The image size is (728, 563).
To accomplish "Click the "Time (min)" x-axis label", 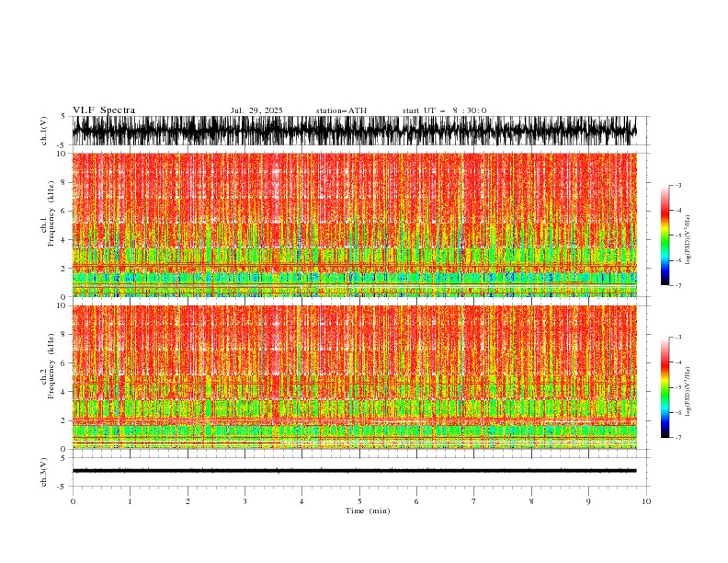I will click(x=368, y=511).
